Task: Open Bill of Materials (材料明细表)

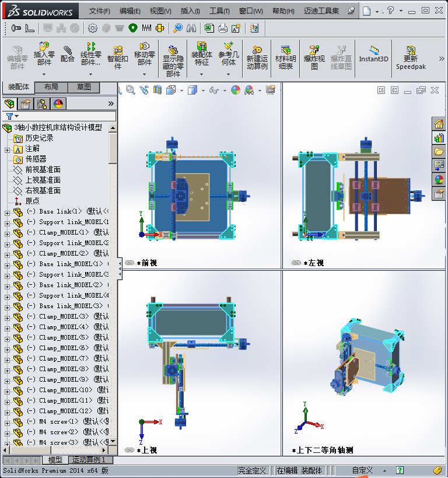Action: [286, 58]
